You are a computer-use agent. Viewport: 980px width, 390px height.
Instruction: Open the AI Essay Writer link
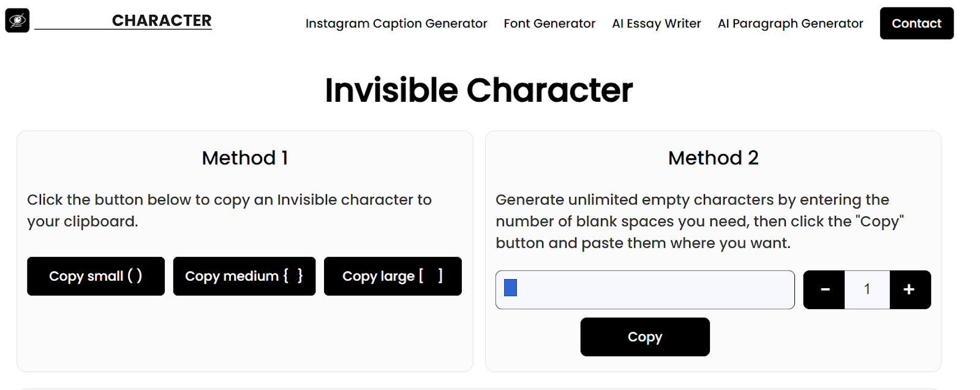[x=656, y=24]
